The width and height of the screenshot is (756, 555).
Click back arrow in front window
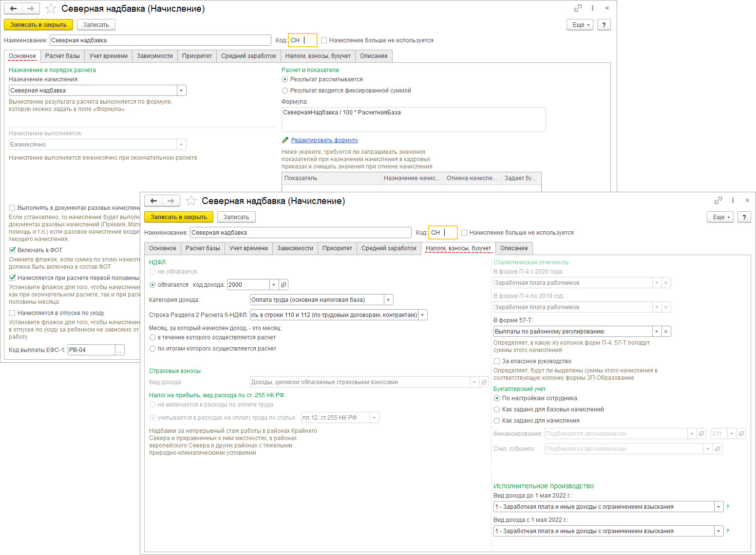point(153,201)
